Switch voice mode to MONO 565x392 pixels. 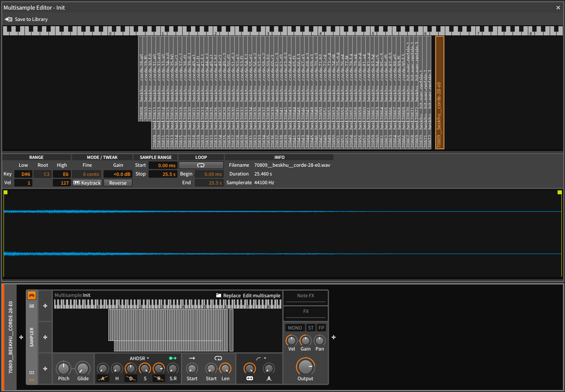click(295, 327)
